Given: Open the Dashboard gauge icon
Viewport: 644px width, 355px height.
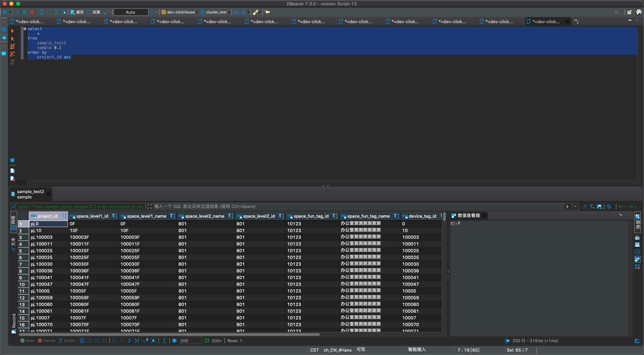Looking at the screenshot, I should [x=236, y=12].
